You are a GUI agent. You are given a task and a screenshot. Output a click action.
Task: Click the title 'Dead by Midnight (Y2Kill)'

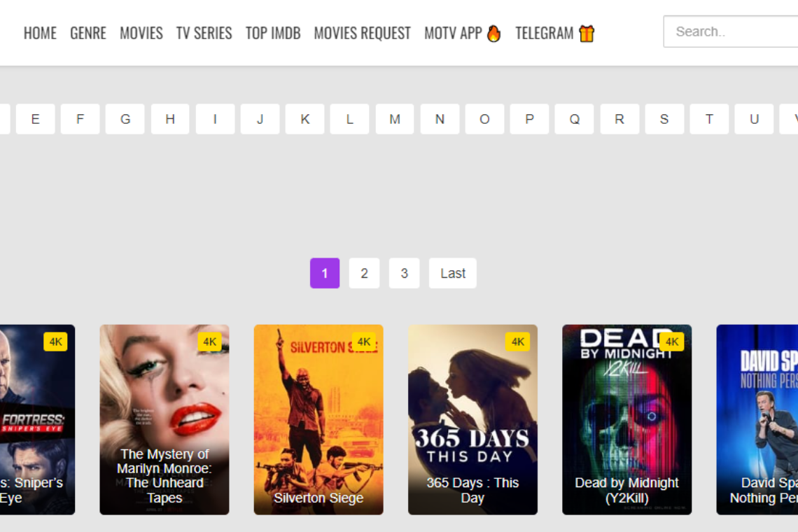[x=627, y=490]
